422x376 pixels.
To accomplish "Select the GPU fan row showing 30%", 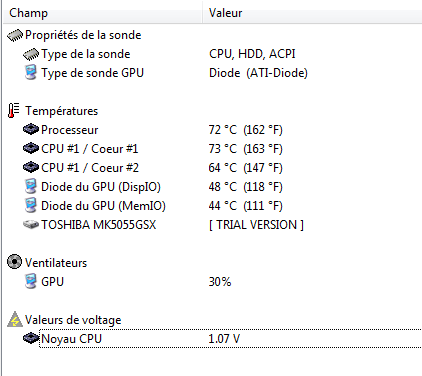I will point(212,282).
